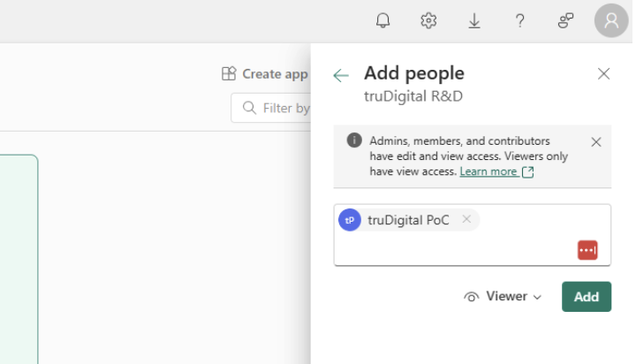Screen dimensions: 636x364
Task: Click inside the people input field
Action: coord(472,235)
